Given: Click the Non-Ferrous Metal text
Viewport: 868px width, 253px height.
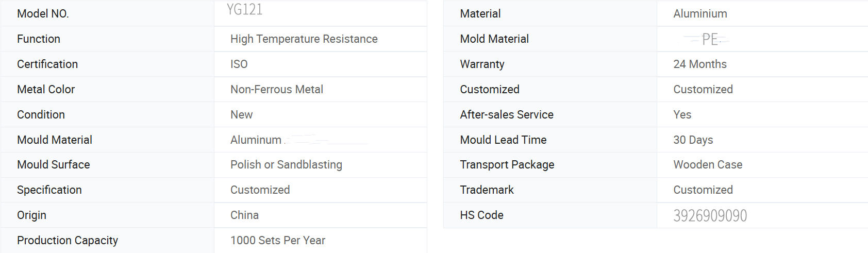Looking at the screenshot, I should (x=277, y=89).
